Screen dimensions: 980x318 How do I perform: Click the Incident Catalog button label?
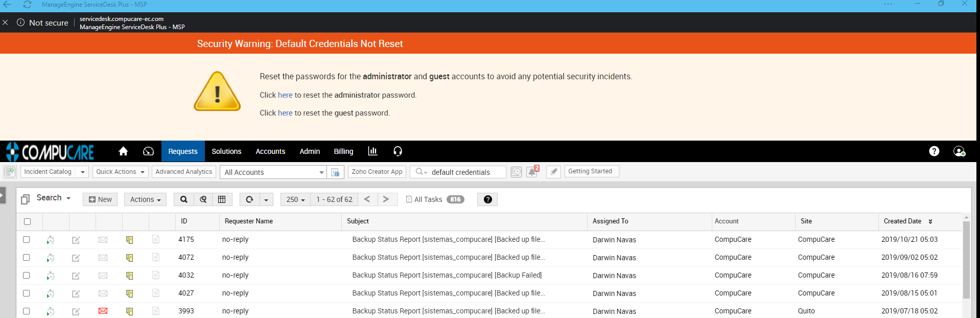click(x=48, y=172)
